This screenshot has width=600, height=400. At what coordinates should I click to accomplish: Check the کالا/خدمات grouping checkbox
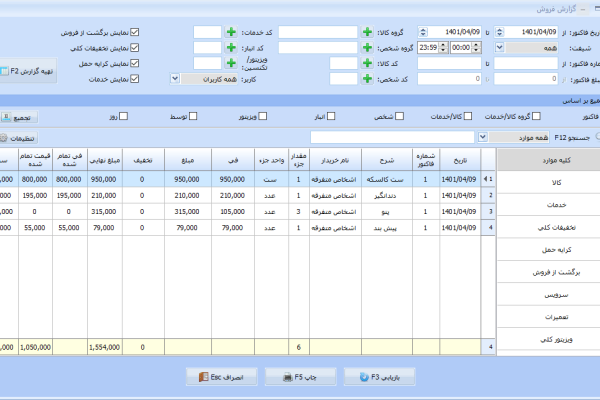point(468,116)
